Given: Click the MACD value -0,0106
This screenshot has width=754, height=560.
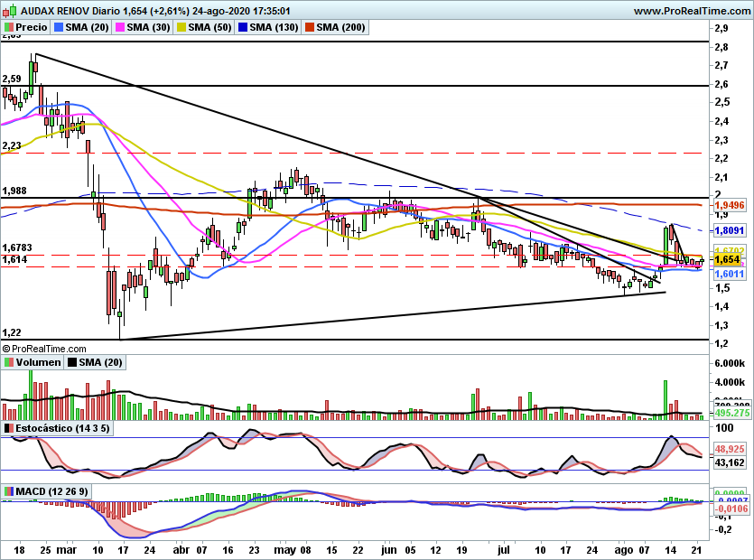Looking at the screenshot, I should 731,509.
